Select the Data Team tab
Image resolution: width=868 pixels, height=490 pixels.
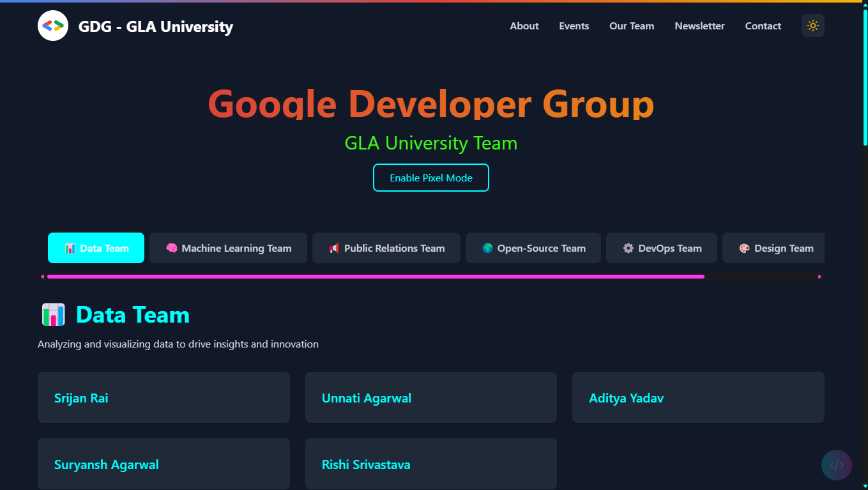pyautogui.click(x=96, y=248)
